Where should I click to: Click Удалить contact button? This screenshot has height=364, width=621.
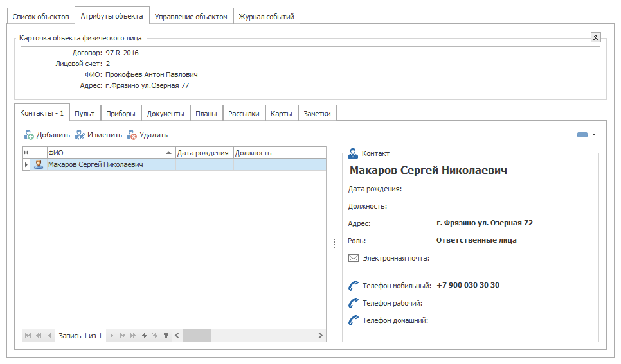pos(147,135)
